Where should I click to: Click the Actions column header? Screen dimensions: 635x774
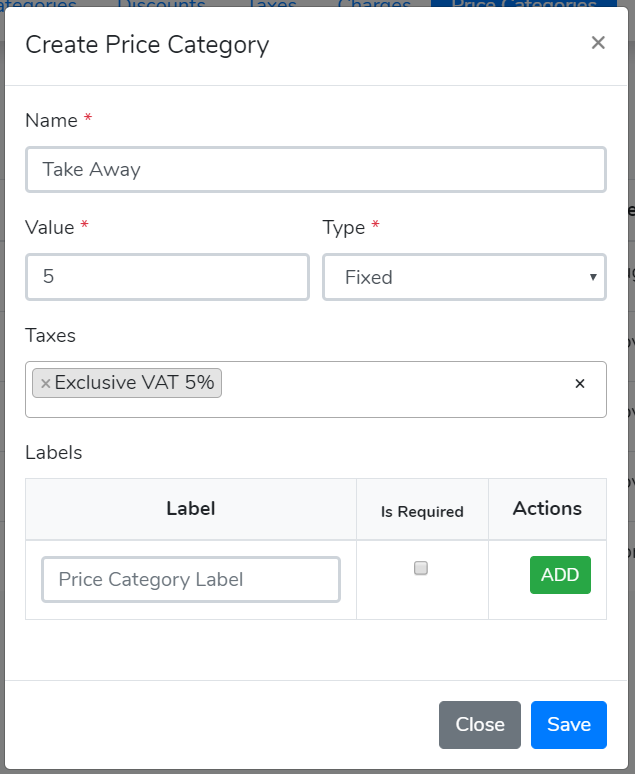click(x=547, y=508)
